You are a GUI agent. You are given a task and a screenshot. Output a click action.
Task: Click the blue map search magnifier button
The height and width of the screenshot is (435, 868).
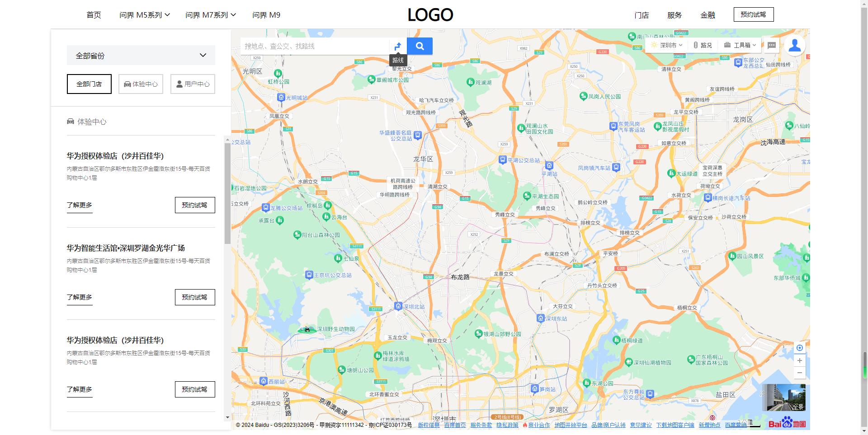tap(420, 46)
